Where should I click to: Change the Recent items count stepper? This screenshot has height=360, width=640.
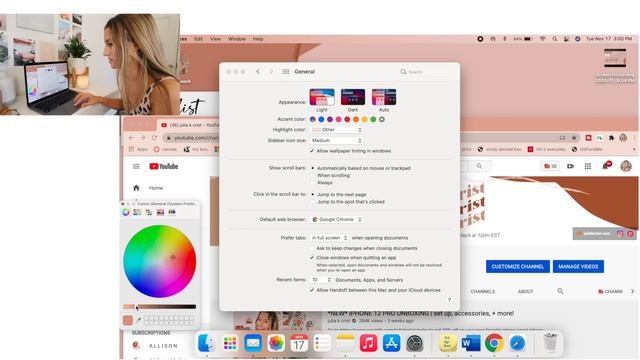(329, 280)
